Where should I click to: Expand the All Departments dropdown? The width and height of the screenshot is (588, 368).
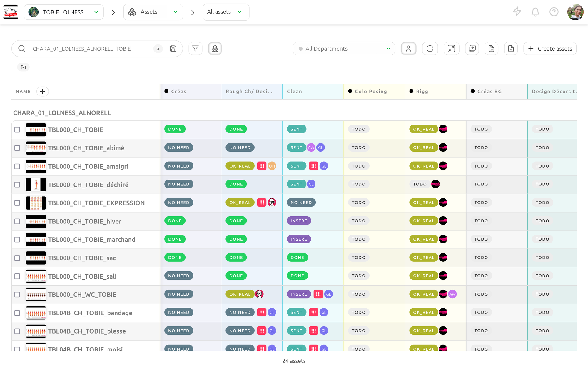(x=344, y=49)
